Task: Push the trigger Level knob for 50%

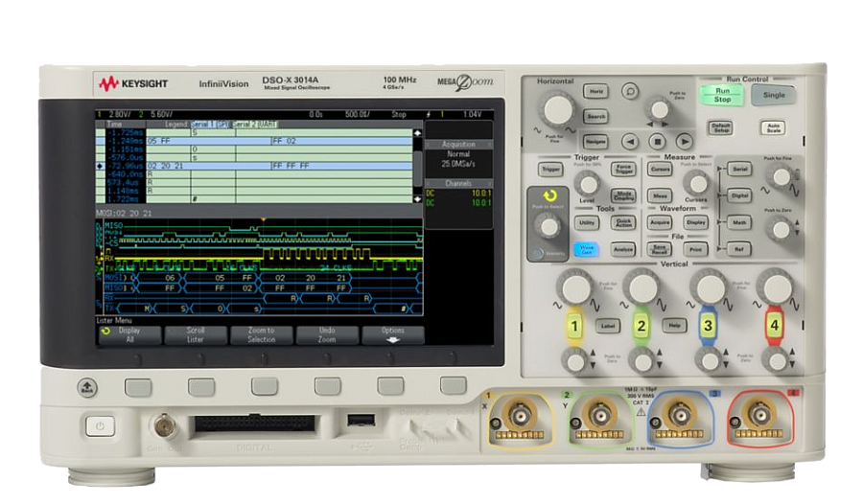Action: pyautogui.click(x=587, y=183)
